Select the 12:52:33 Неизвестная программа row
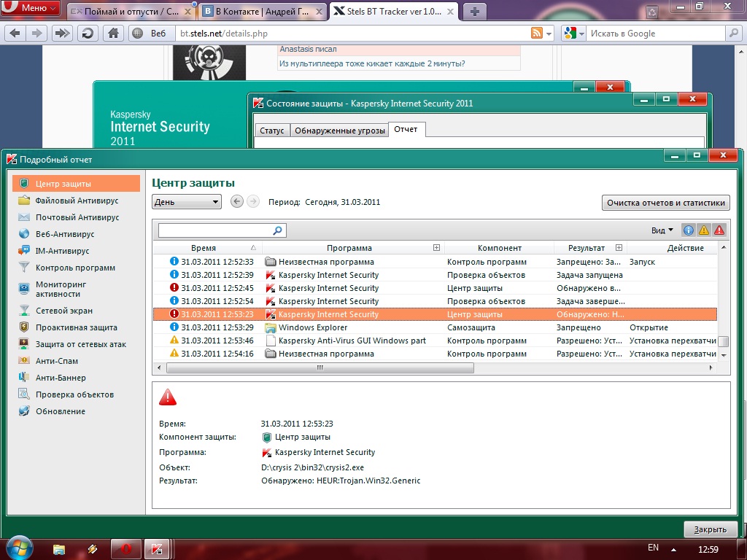Image resolution: width=747 pixels, height=560 pixels. coord(435,262)
